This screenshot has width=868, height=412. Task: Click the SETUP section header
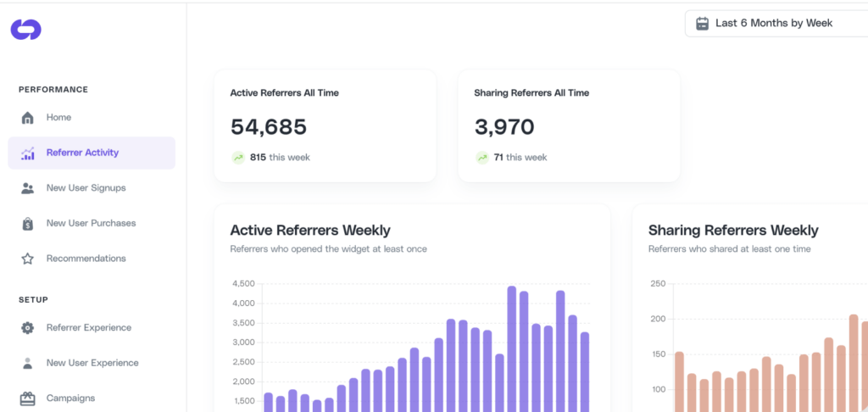(x=33, y=299)
